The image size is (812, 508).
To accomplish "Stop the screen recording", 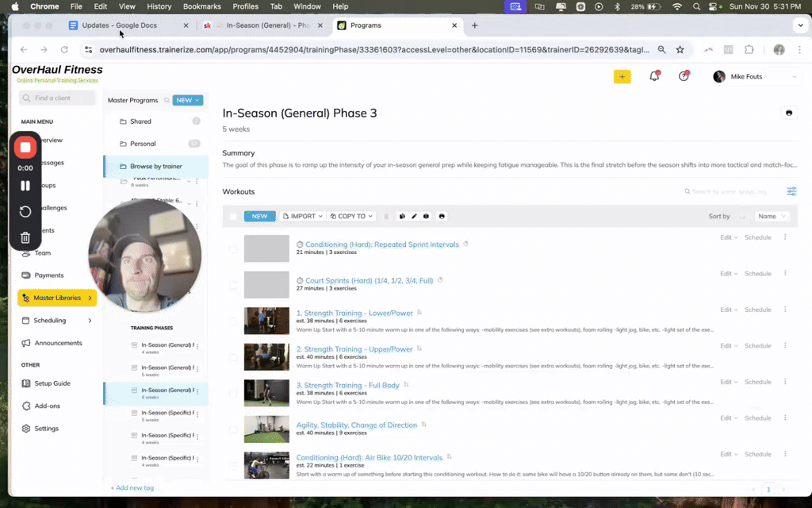I will tap(25, 147).
